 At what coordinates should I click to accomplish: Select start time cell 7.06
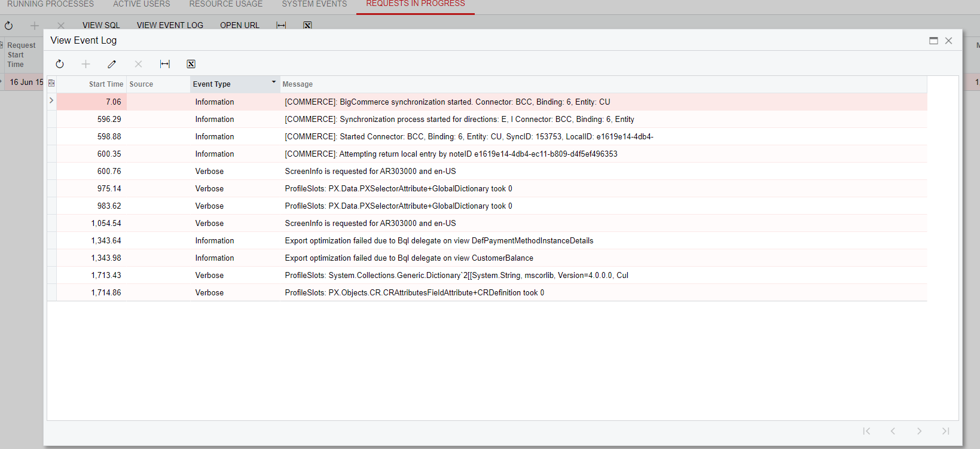tap(91, 102)
